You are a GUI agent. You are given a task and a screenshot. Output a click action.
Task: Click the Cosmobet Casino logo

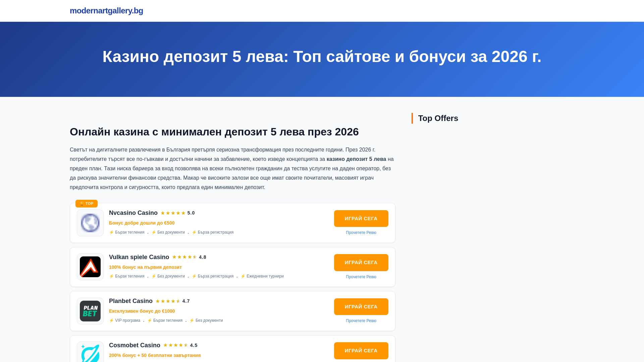pos(90,352)
